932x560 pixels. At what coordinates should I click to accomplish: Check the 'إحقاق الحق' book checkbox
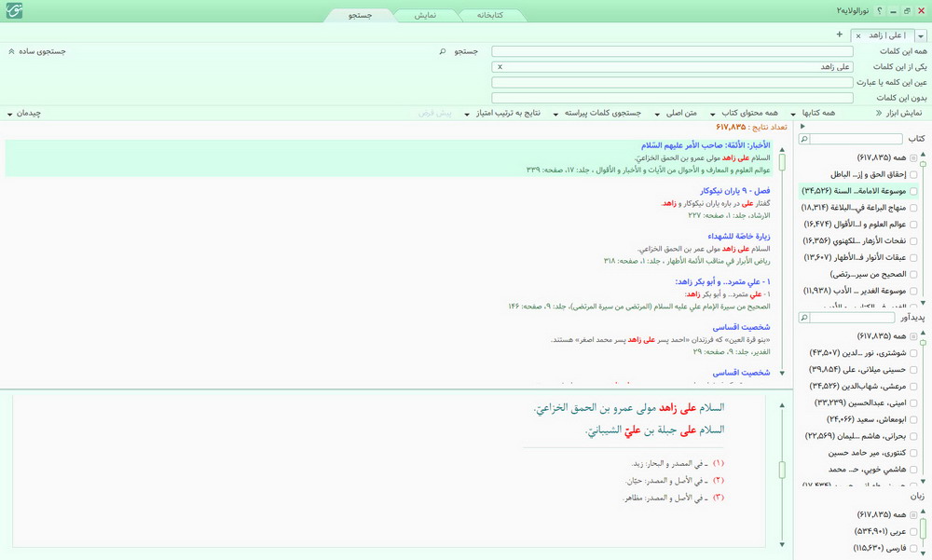pos(913,174)
